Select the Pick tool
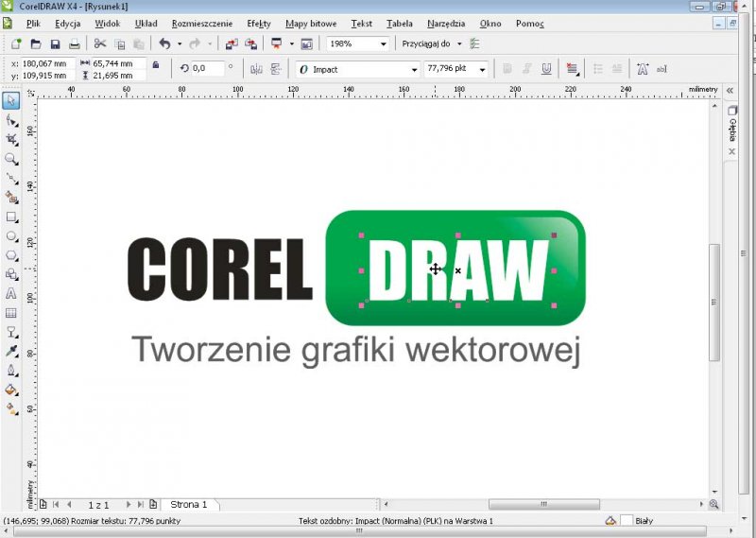The height and width of the screenshot is (538, 756). [11, 101]
